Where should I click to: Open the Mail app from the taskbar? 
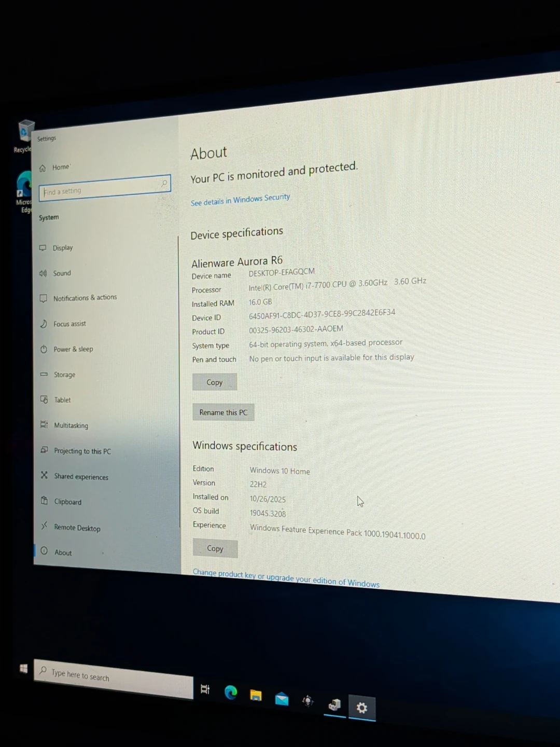point(282,699)
